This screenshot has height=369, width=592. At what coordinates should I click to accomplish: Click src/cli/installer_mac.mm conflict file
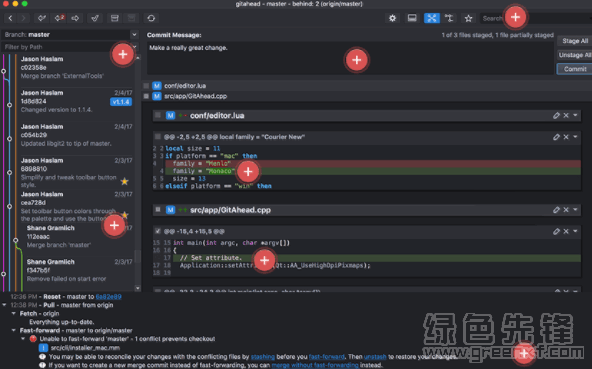pos(85,348)
